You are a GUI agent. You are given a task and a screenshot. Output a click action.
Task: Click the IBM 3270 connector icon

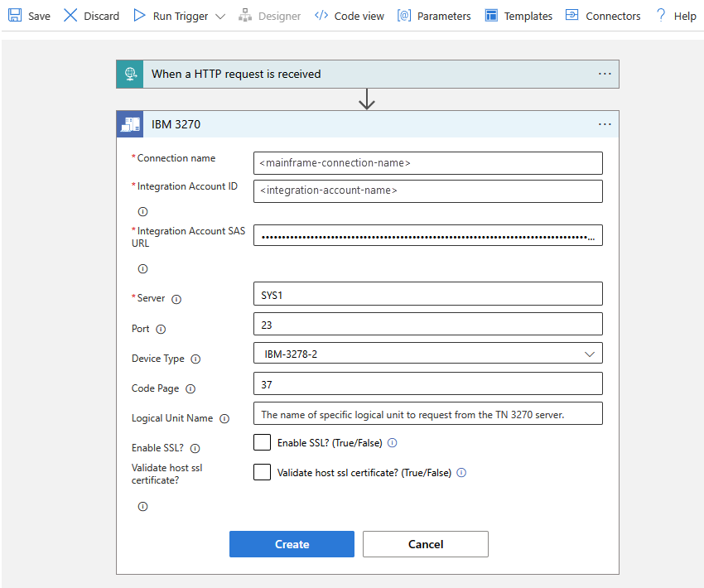point(130,124)
